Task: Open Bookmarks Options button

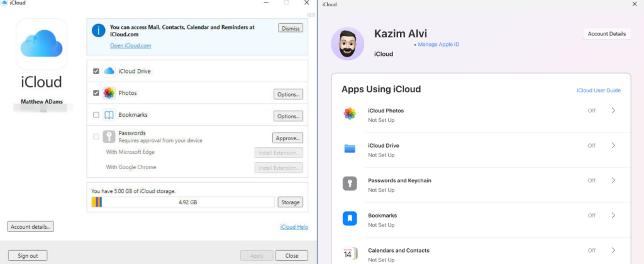Action: click(288, 116)
